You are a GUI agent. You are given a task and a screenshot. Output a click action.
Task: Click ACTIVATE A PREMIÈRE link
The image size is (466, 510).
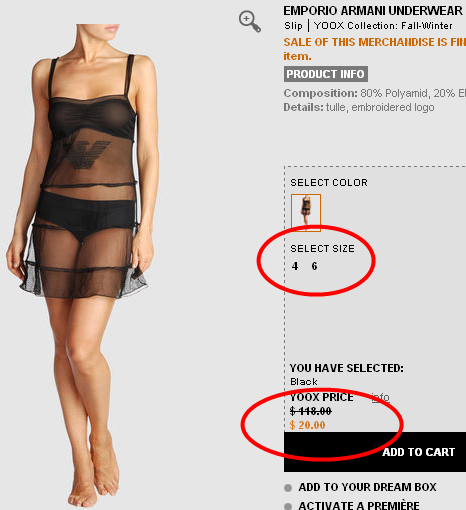point(359,505)
